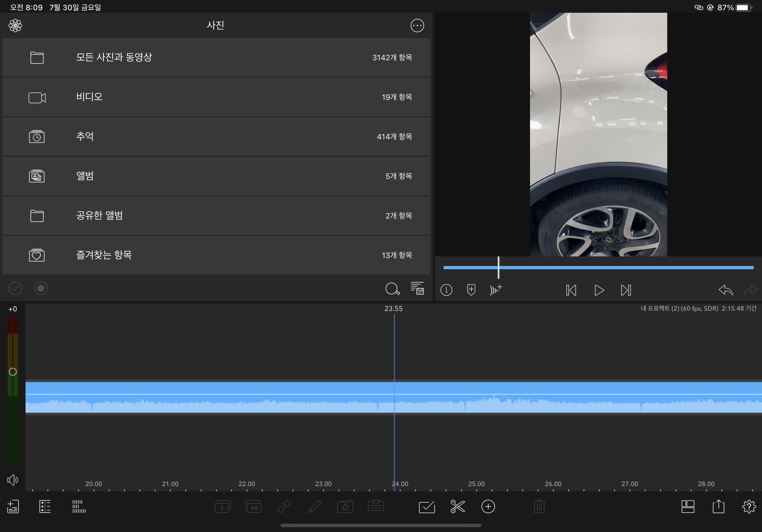Open the 공유한 앨범 folder

click(216, 216)
